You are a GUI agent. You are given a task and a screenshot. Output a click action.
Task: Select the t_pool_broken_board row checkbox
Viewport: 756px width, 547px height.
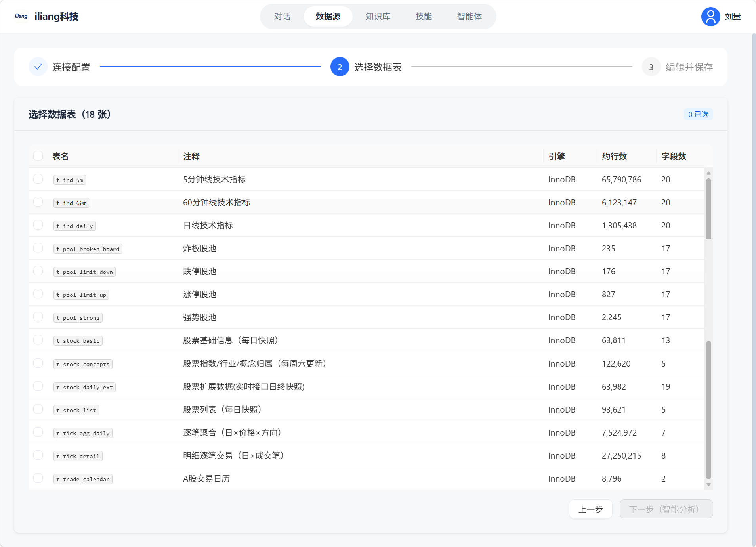[x=38, y=248]
